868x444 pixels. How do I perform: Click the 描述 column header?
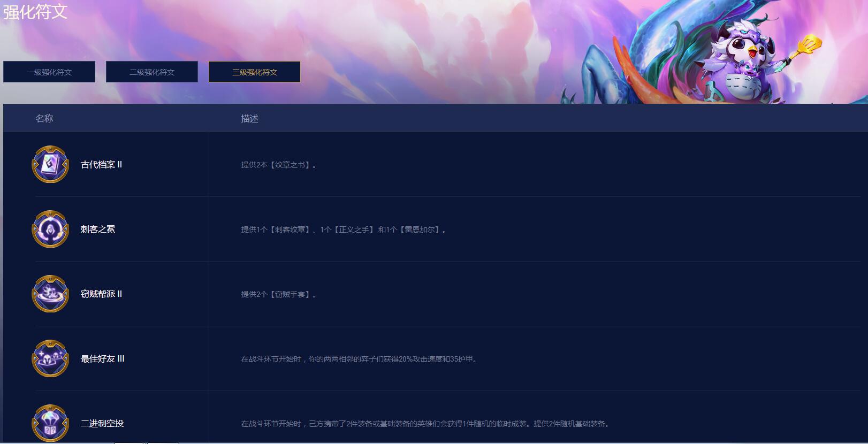[249, 119]
